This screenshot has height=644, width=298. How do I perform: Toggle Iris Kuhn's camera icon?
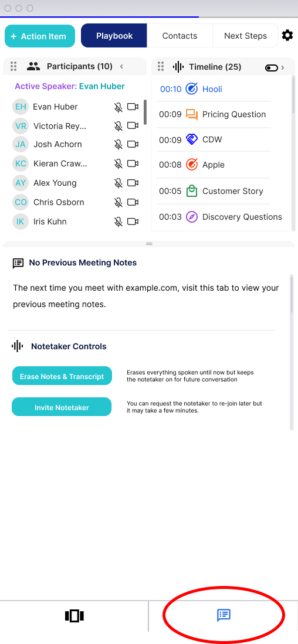133,222
